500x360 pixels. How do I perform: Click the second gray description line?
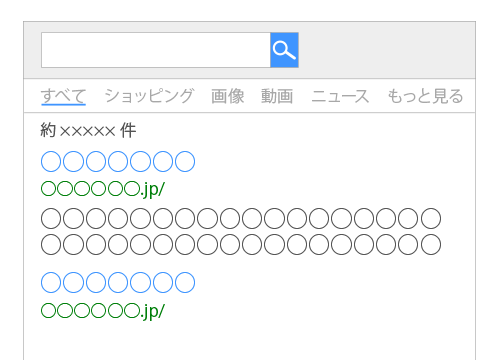point(241,244)
